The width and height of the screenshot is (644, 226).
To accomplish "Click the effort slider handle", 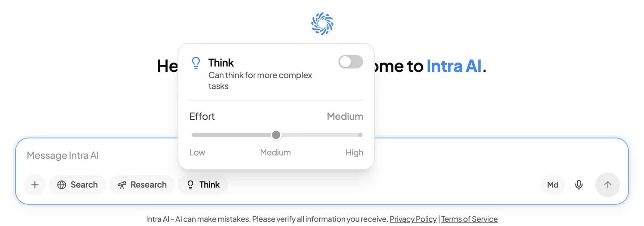I will [x=276, y=135].
